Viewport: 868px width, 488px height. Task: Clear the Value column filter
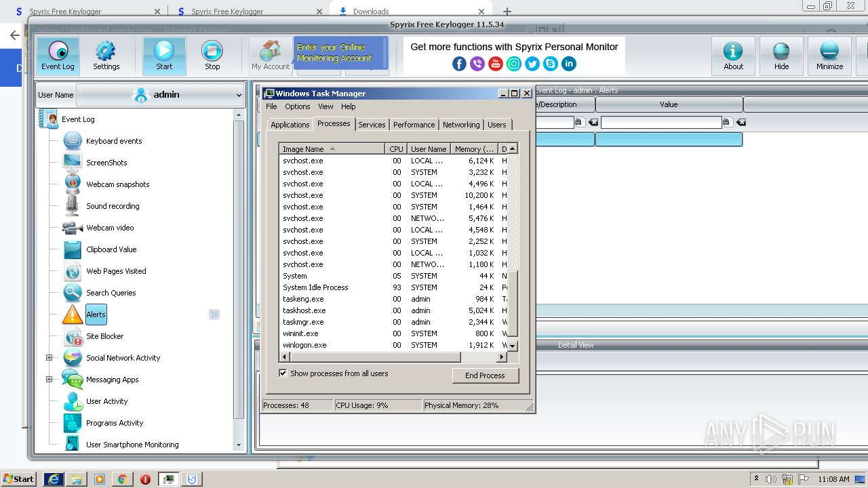pos(741,123)
